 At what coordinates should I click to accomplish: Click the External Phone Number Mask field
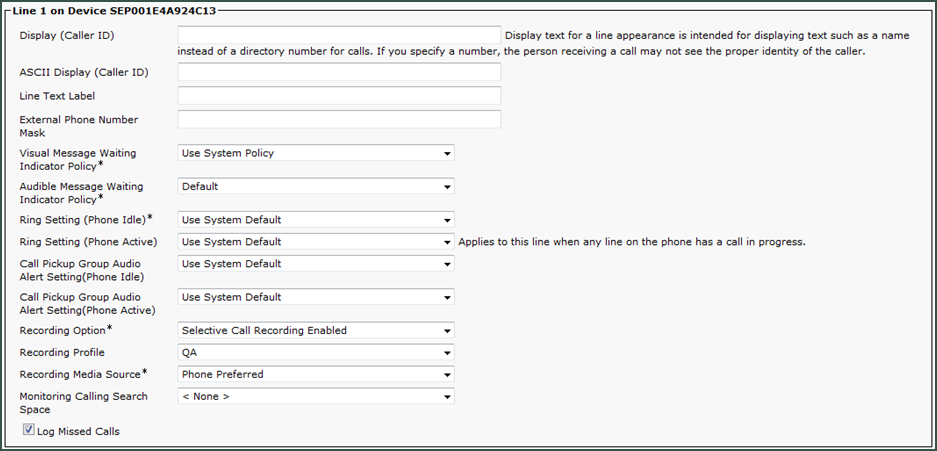[x=339, y=119]
